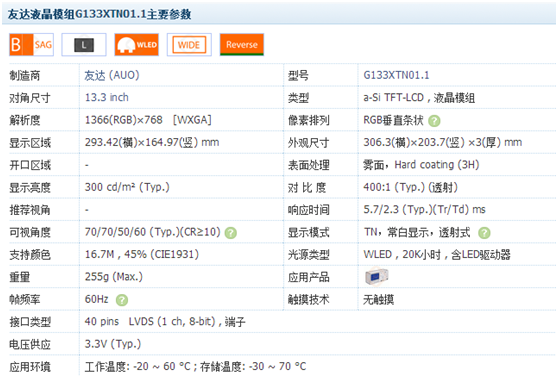Viewport: 558px width, 378px height.
Task: Open help icon beside 70/70/50/60 viewing angle
Action: point(231,233)
